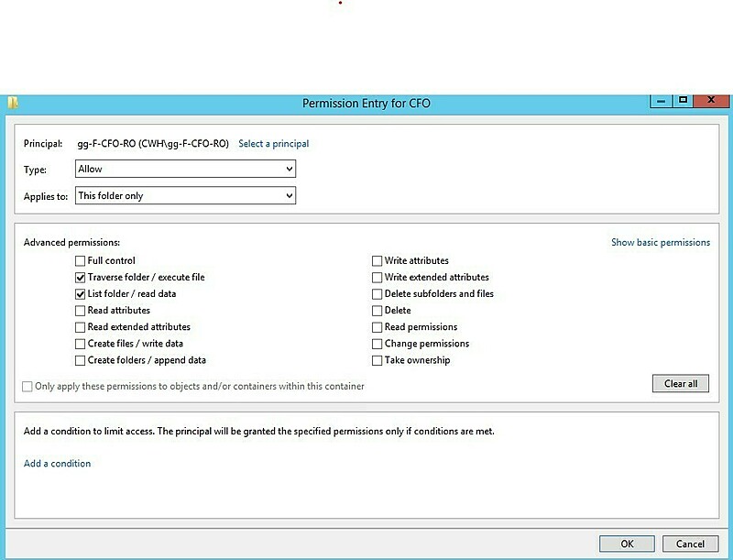This screenshot has height=560, width=733.
Task: Enable the Read attributes permission
Action: pyautogui.click(x=80, y=311)
